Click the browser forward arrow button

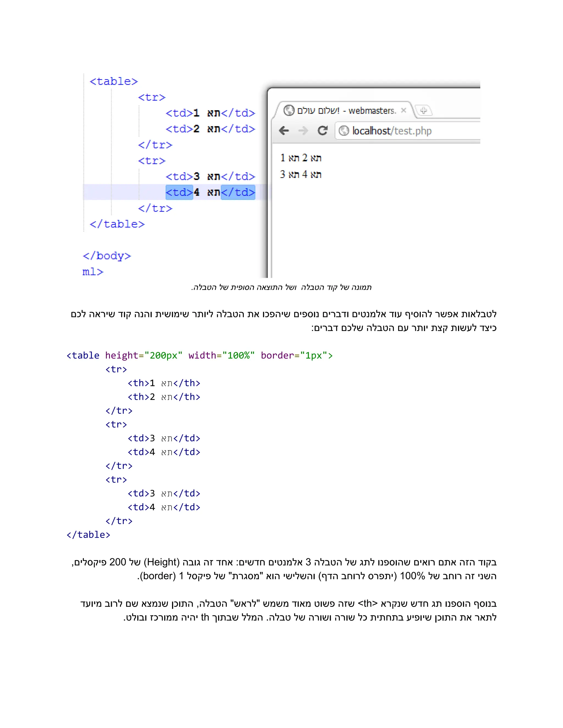pos(303,130)
